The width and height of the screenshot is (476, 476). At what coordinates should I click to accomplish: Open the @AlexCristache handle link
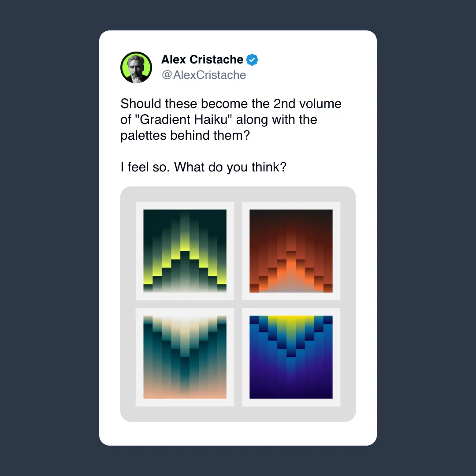(x=204, y=75)
